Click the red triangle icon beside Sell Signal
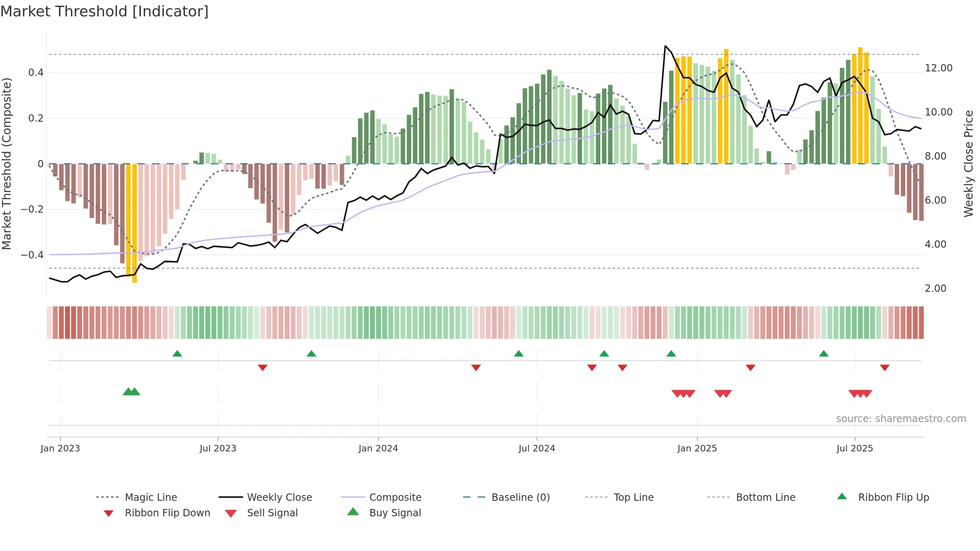The height and width of the screenshot is (551, 980). [x=231, y=514]
